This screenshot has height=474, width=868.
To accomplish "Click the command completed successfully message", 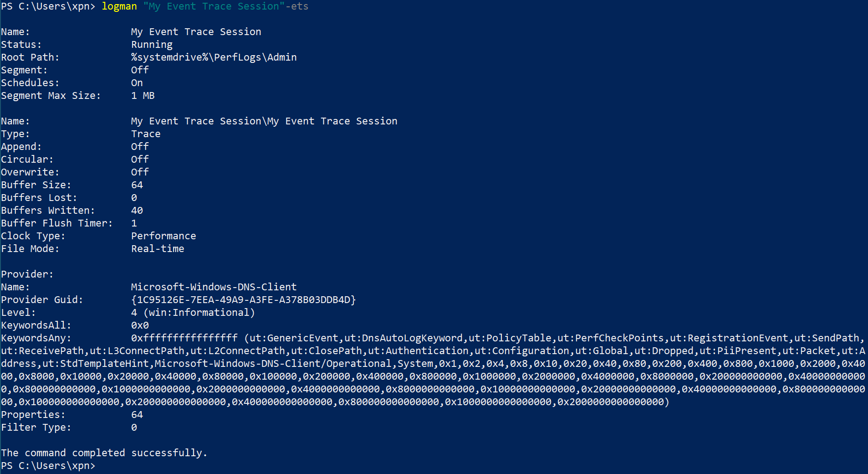I will (x=104, y=453).
